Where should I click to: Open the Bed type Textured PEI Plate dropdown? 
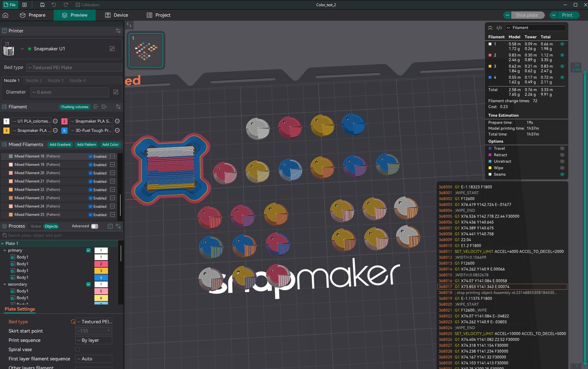74,68
